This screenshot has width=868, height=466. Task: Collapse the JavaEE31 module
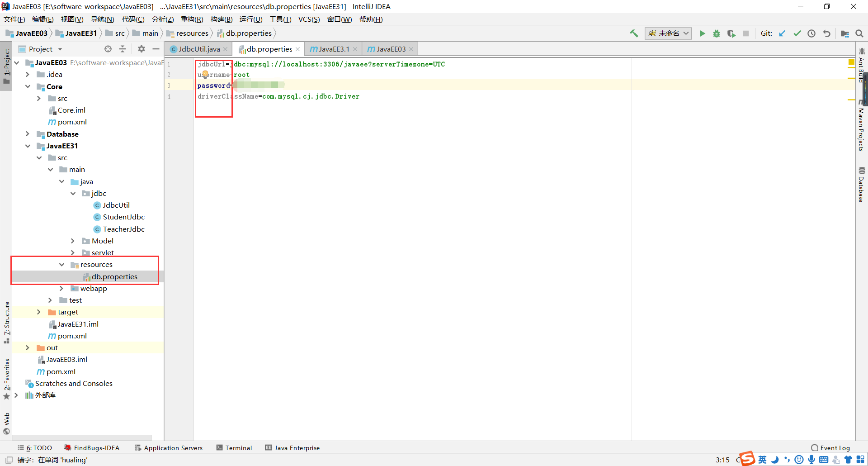(28, 146)
